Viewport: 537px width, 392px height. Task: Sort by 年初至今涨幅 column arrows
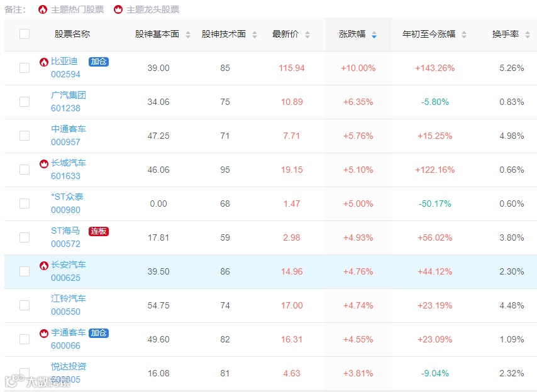(463, 35)
